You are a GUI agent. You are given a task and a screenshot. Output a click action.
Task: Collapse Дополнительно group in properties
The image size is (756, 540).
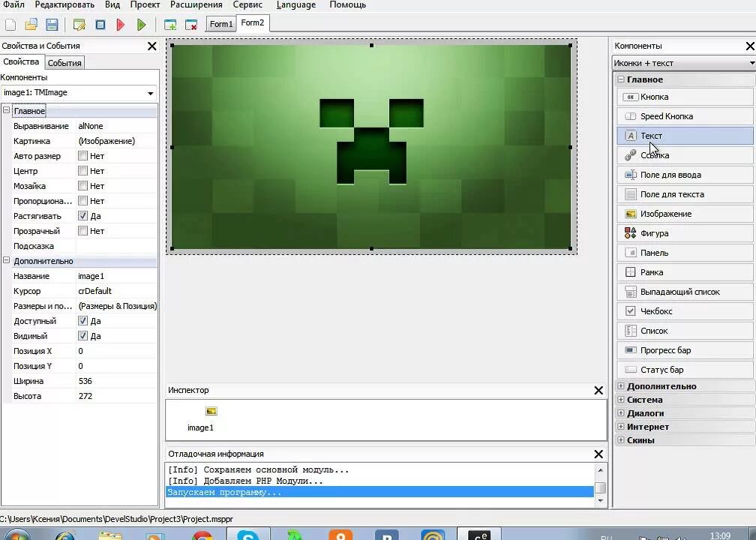coord(6,260)
